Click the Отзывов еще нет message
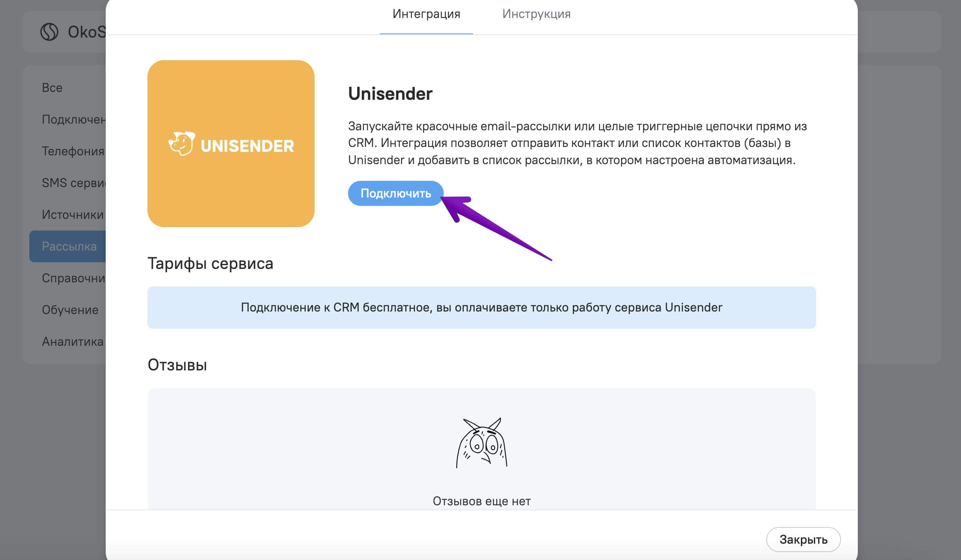 [481, 501]
